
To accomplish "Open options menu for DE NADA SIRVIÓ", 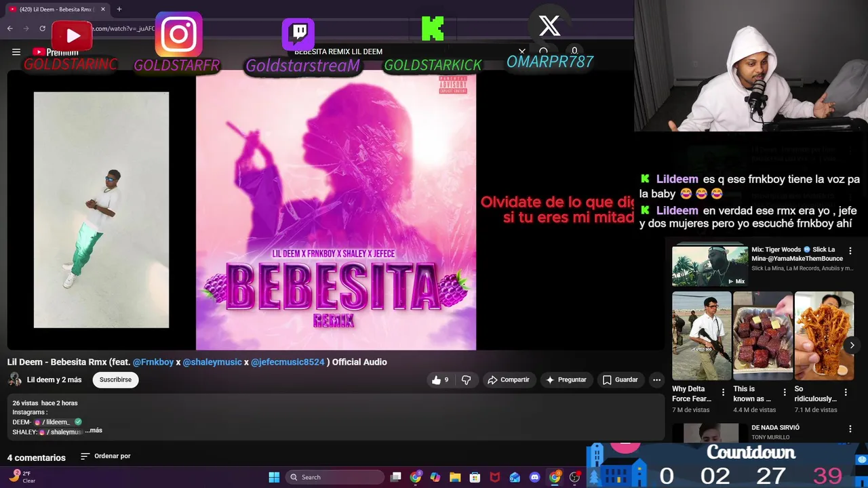I will [850, 428].
